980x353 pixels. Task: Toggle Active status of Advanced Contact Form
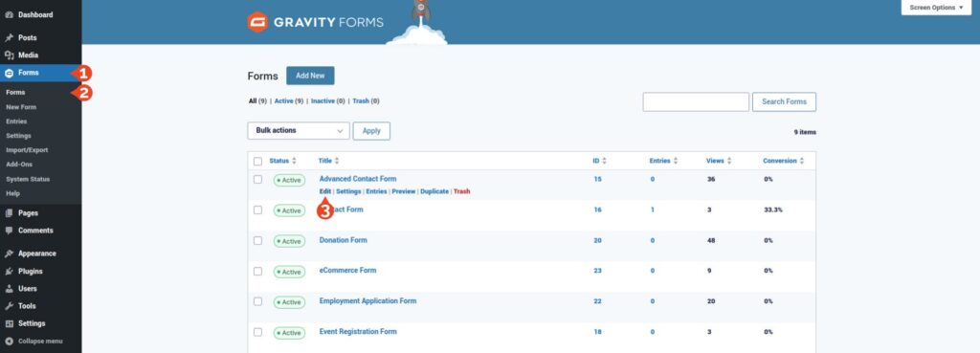click(x=289, y=180)
